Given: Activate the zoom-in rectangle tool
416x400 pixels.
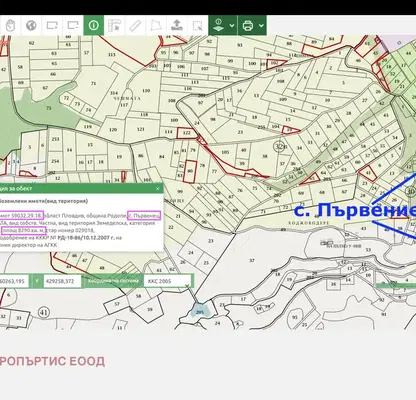Looking at the screenshot, I should (x=52, y=25).
